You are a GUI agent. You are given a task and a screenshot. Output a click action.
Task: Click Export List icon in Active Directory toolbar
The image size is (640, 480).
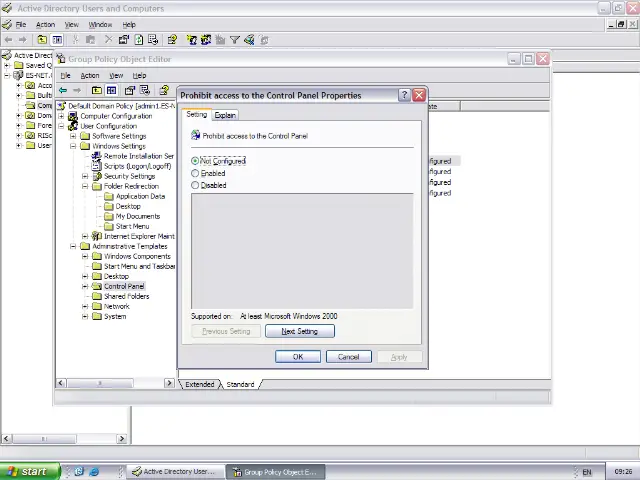click(153, 40)
